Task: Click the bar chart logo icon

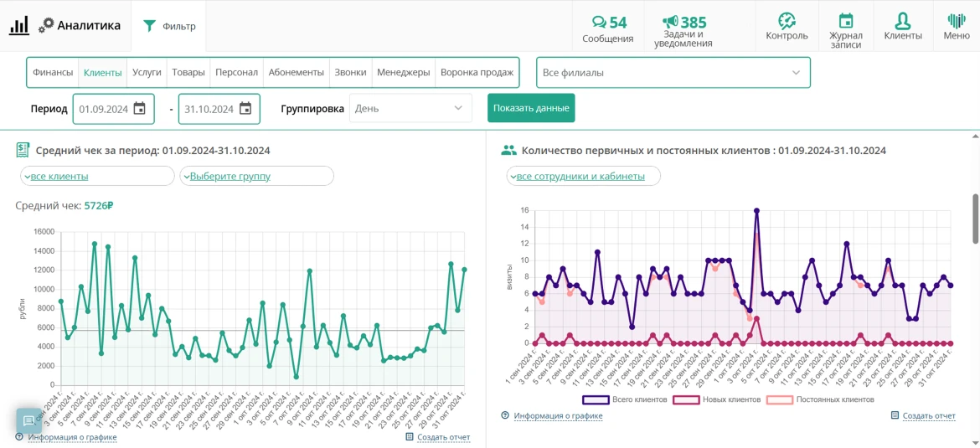Action: click(19, 26)
